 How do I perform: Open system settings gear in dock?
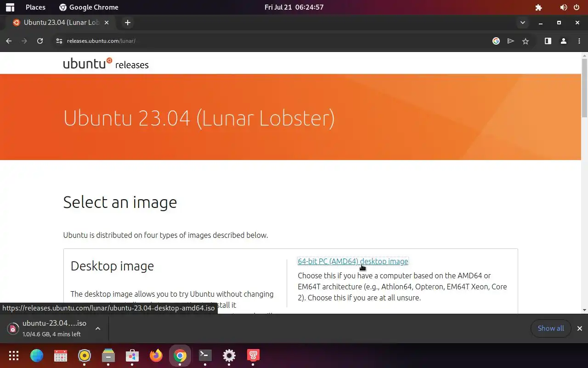click(229, 356)
